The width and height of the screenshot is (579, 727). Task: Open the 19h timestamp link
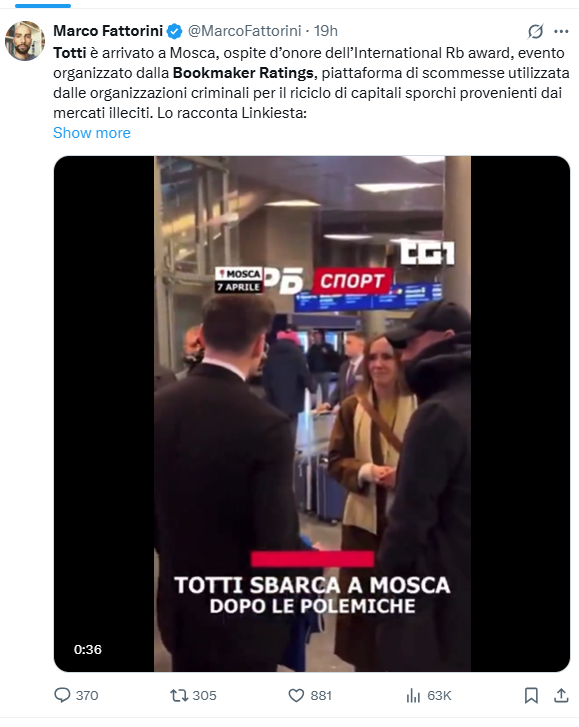326,31
